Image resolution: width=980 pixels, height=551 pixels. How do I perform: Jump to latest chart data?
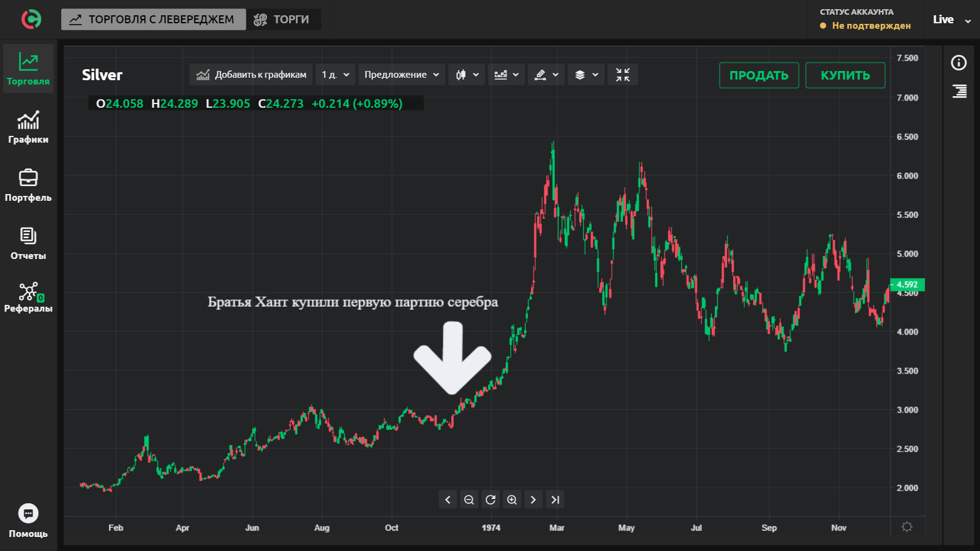[x=555, y=500]
